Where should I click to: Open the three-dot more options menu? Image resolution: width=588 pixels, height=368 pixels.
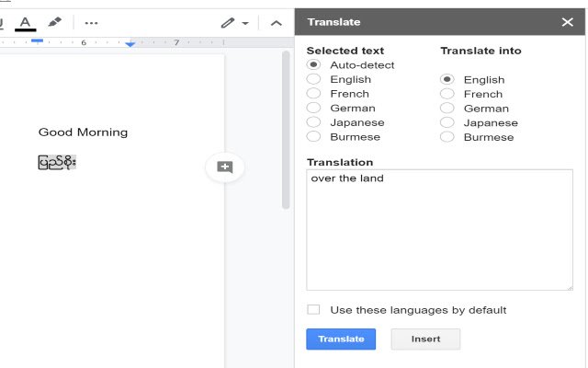pos(91,23)
